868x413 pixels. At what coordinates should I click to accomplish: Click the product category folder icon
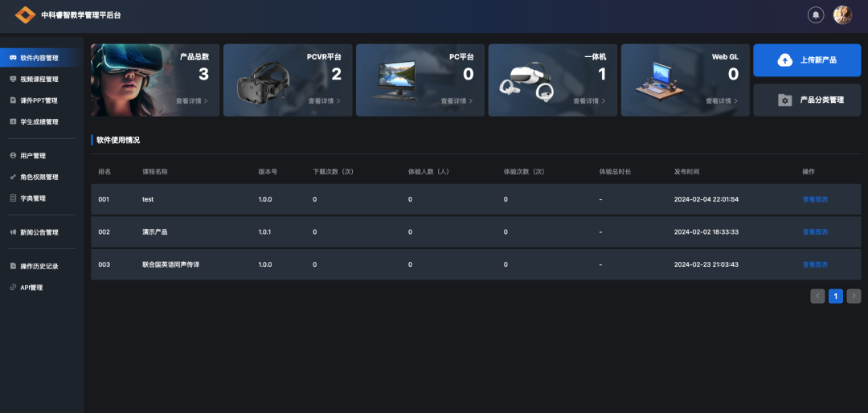784,100
